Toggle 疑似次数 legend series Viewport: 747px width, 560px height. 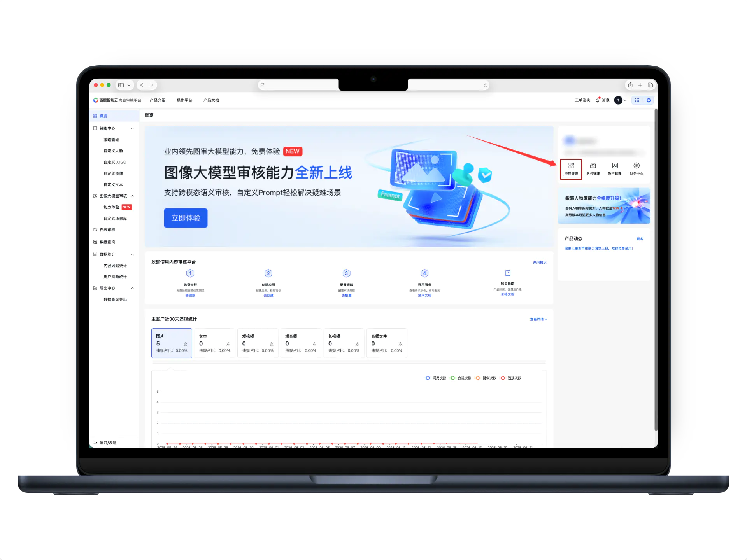pos(485,378)
